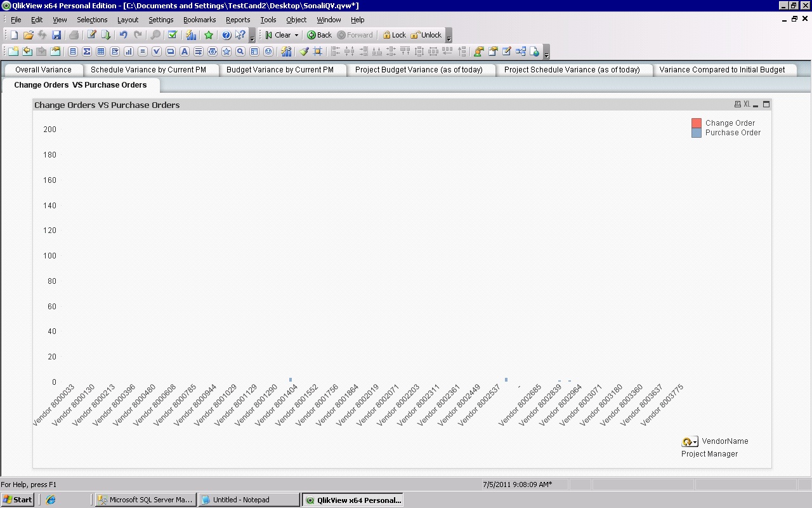The image size is (812, 508).
Task: Create a new Statistics Box object
Action: tap(87, 52)
